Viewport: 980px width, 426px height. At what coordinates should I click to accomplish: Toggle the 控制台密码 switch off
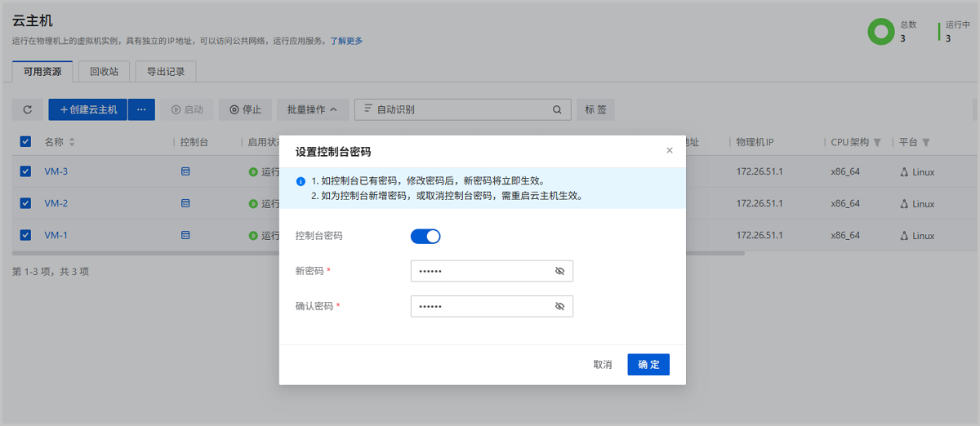coord(425,237)
